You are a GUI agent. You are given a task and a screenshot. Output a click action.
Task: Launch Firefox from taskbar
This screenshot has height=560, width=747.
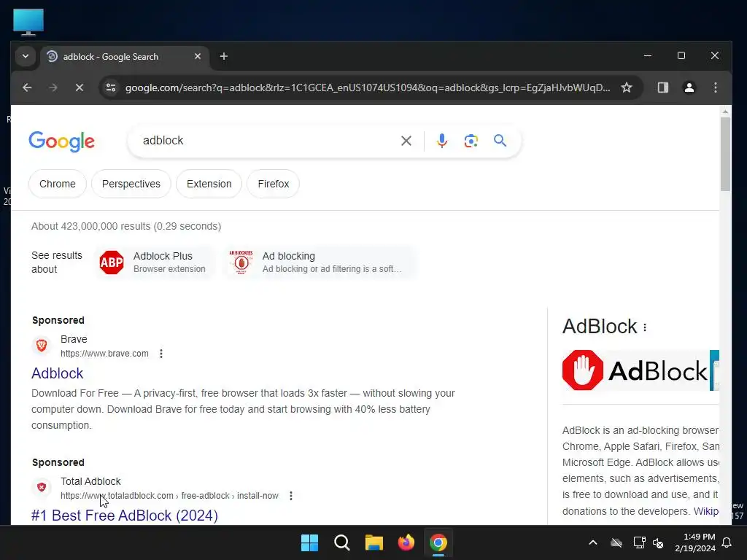coord(406,542)
